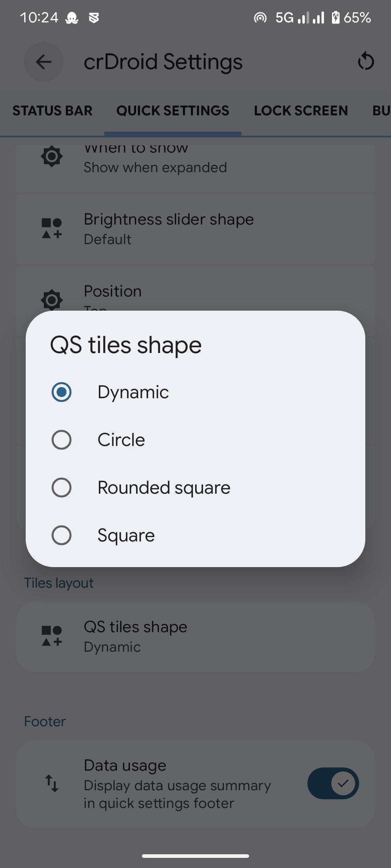Switch to the LOCK SCREEN tab

click(301, 111)
